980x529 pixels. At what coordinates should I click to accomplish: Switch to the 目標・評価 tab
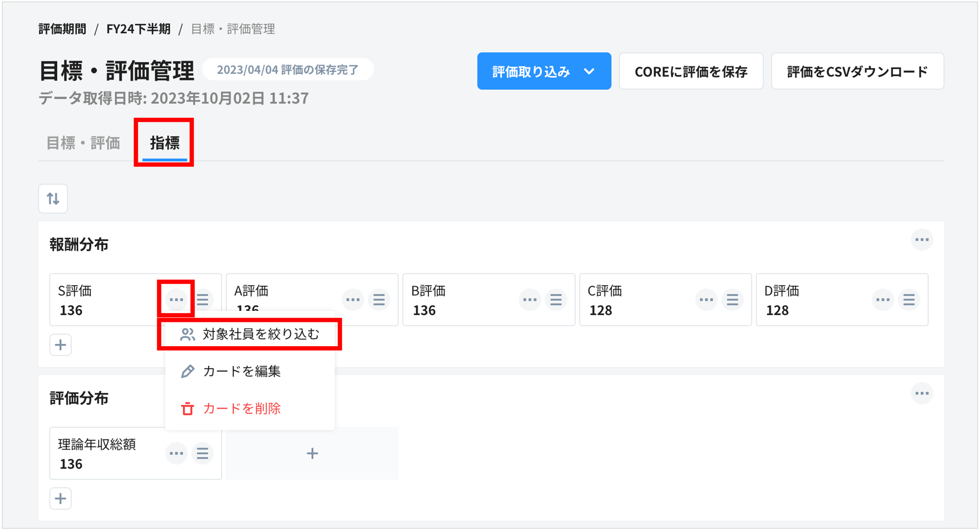(x=83, y=143)
